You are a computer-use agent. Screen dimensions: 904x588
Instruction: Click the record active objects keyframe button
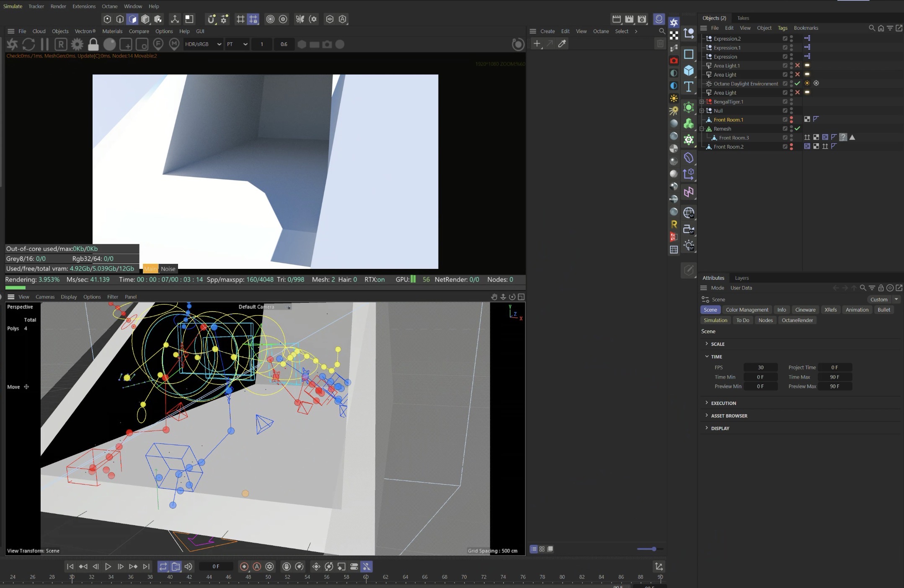[x=244, y=567]
